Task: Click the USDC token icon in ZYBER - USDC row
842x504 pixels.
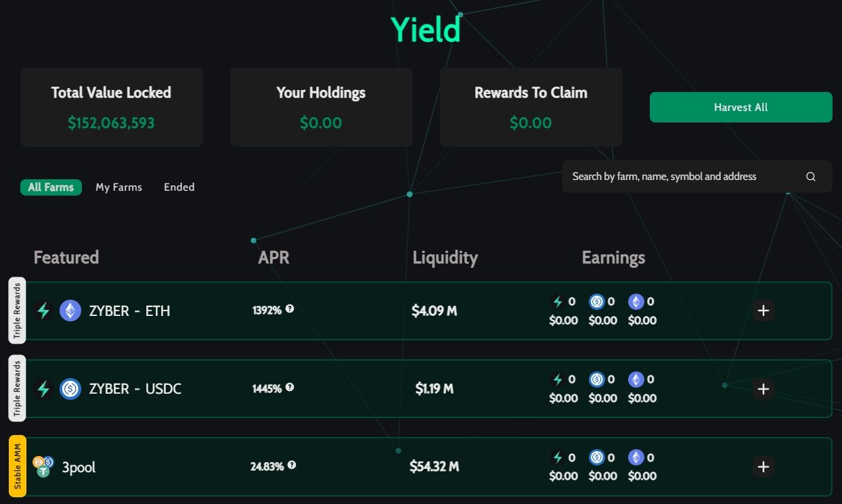Action: [70, 388]
